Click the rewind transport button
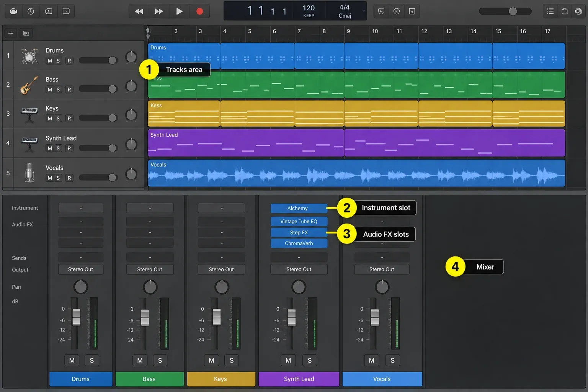This screenshot has width=588, height=392. tap(139, 11)
